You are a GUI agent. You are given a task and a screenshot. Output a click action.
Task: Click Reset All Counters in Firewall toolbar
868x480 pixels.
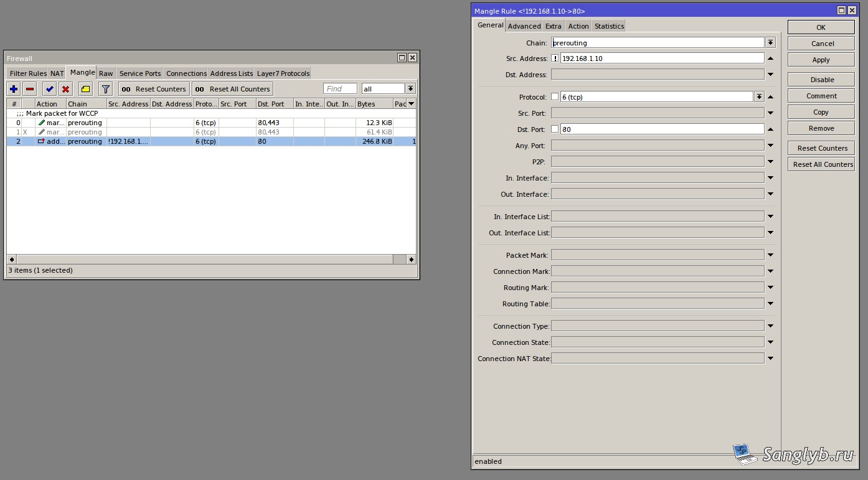(232, 89)
